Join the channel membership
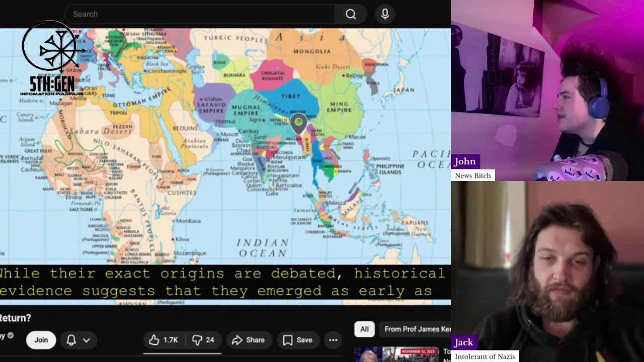This screenshot has height=362, width=644. pos(41,340)
